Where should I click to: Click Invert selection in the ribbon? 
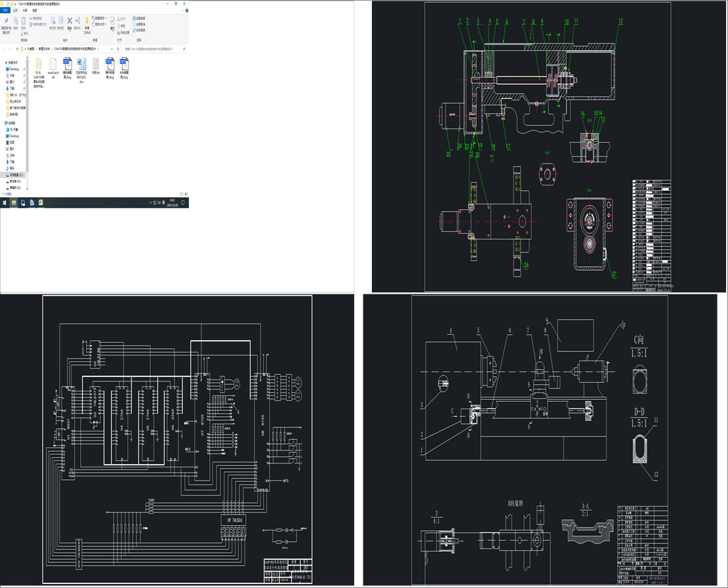coord(139,30)
